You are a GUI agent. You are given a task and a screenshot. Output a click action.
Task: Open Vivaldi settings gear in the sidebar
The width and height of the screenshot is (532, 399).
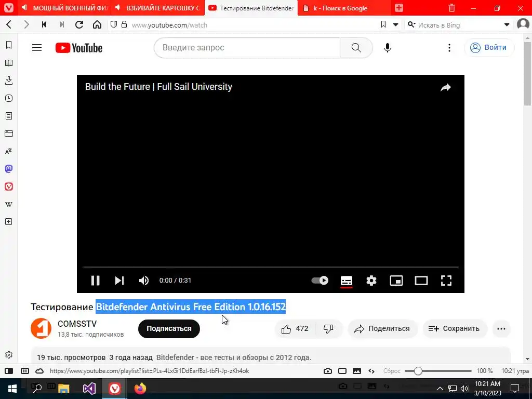[9, 354]
